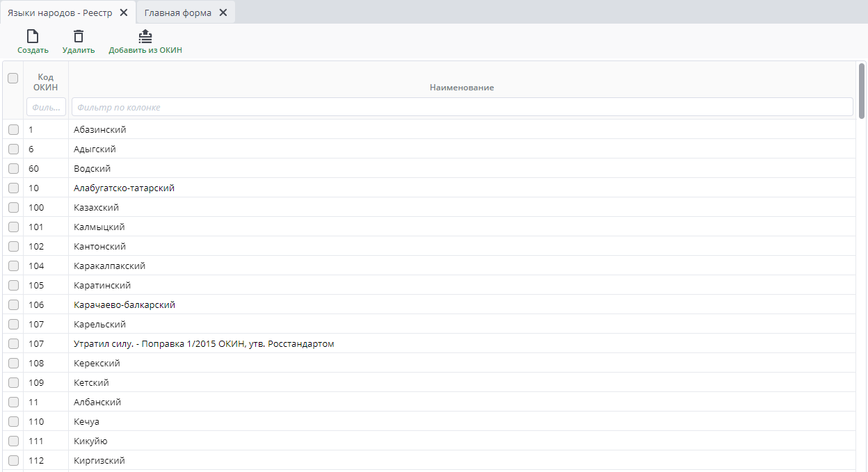The height and width of the screenshot is (472, 868).
Task: Select the Кантонский name cell
Action: (x=462, y=246)
